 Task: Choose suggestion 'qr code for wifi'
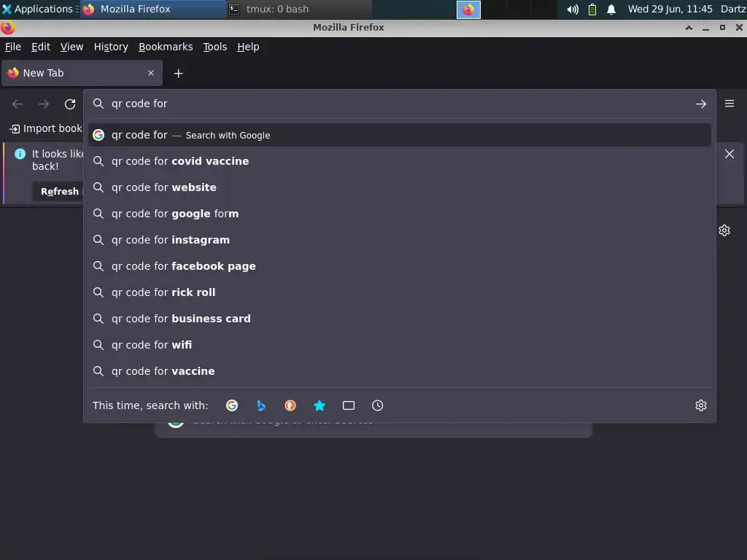[399, 344]
